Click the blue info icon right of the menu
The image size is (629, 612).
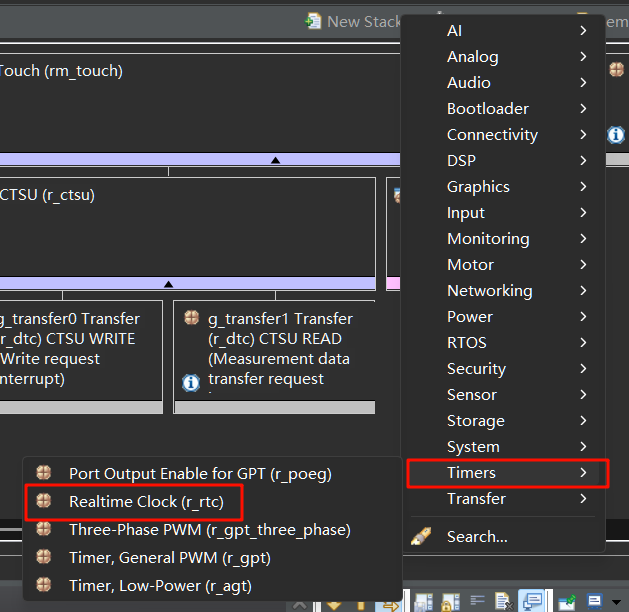click(616, 135)
